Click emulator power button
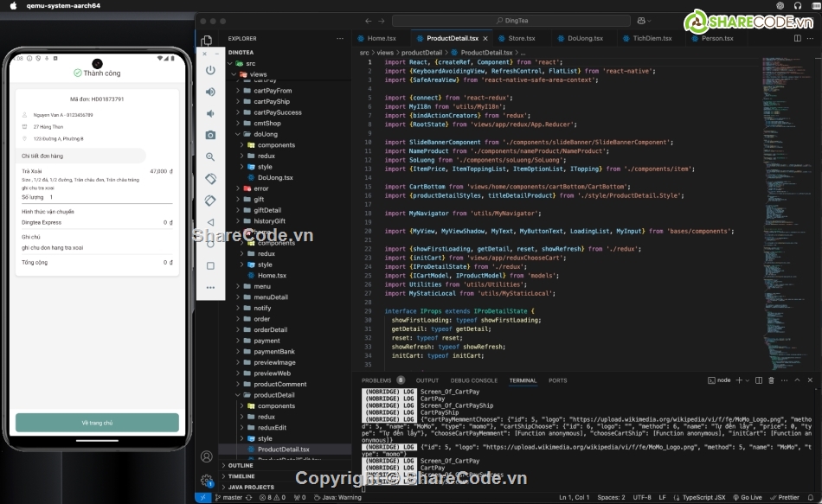Screen dimensions: 822x504 click(x=210, y=70)
